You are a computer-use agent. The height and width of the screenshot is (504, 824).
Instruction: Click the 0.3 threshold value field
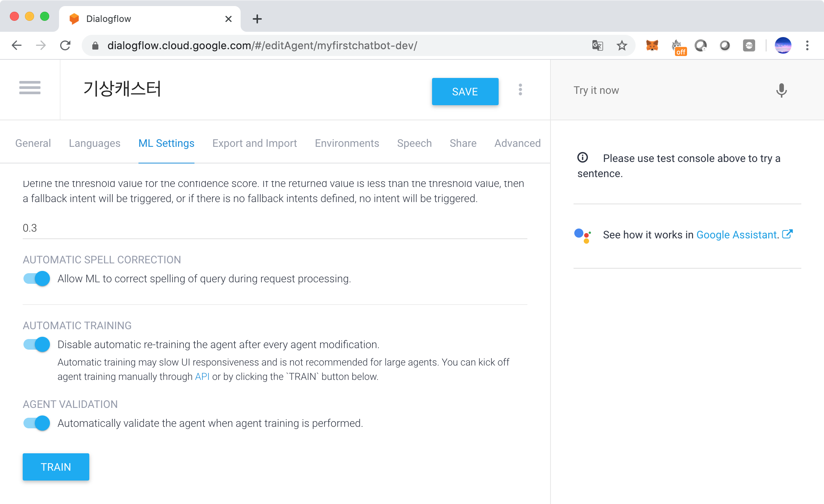click(x=275, y=228)
